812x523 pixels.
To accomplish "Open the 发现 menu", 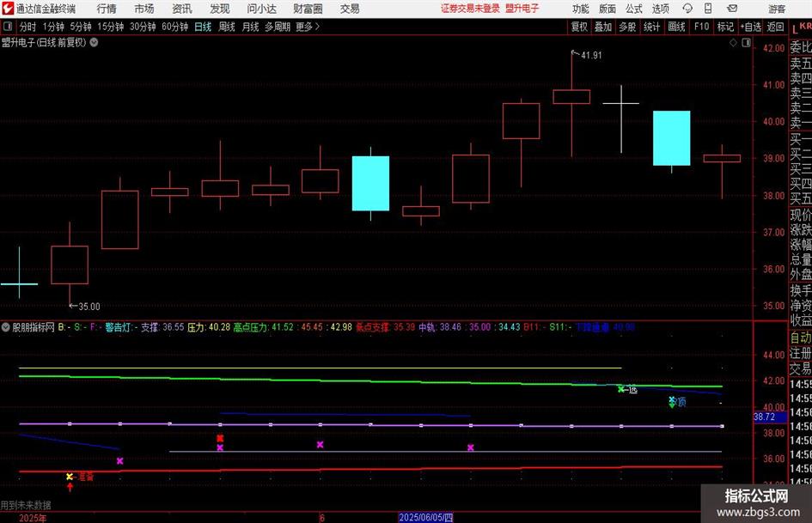I will pos(220,9).
